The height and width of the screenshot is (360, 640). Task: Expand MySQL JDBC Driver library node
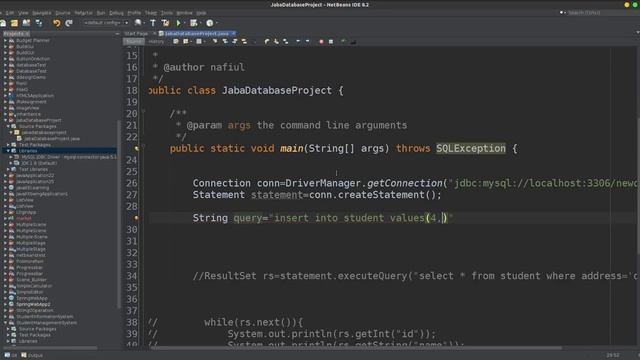click(11, 157)
